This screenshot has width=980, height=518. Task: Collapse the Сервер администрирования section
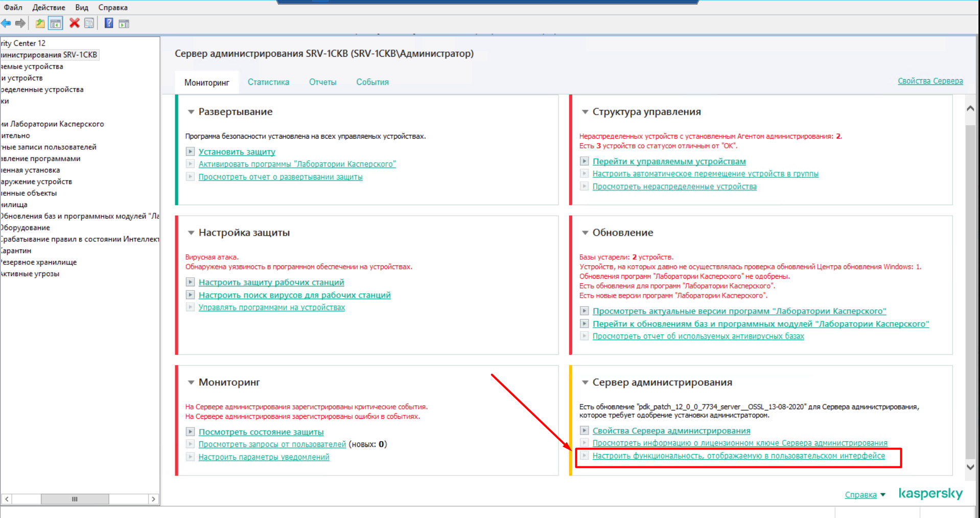tap(585, 382)
